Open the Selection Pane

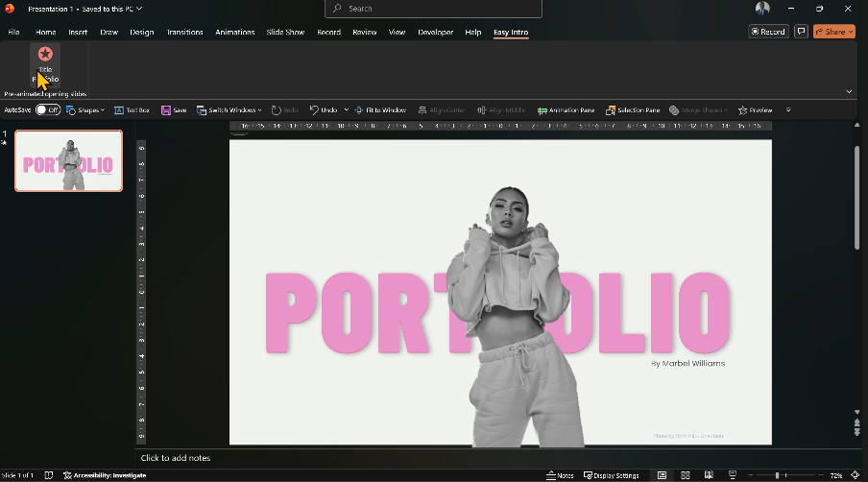[x=632, y=110]
